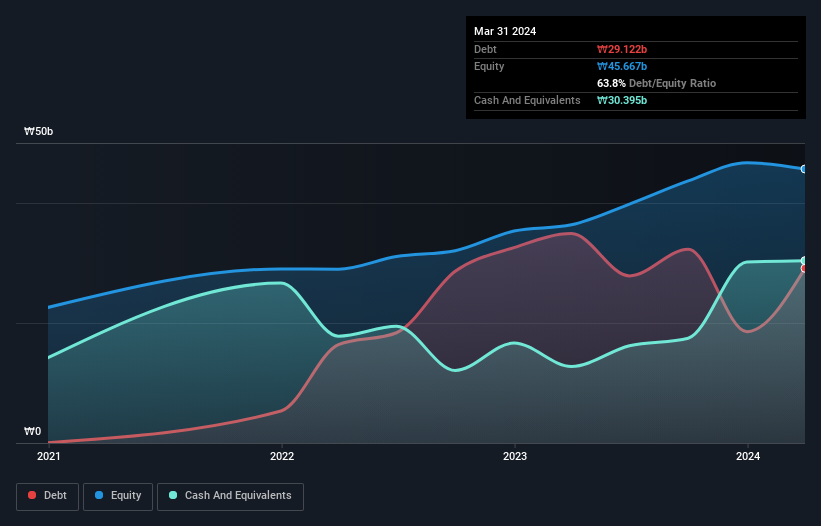Click the ₩30.395b cash value
The width and height of the screenshot is (821, 526).
[x=622, y=100]
